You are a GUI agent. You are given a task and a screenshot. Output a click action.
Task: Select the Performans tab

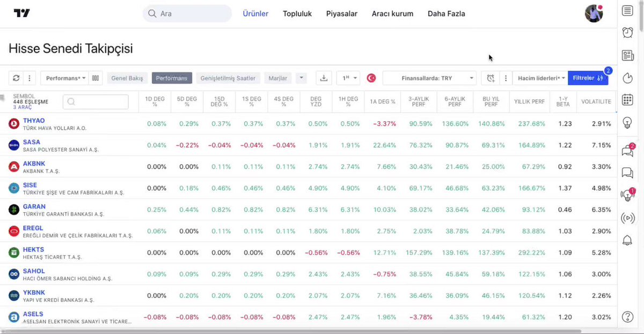[172, 78]
